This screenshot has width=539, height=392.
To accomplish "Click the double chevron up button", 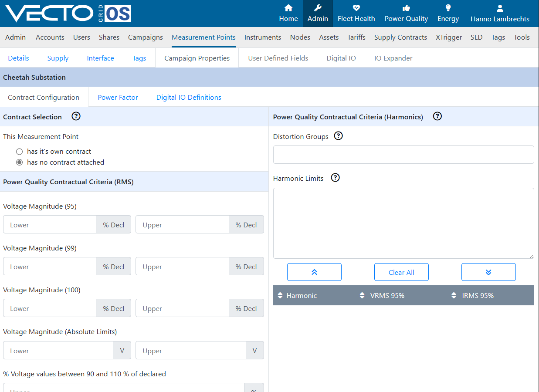I will [314, 272].
